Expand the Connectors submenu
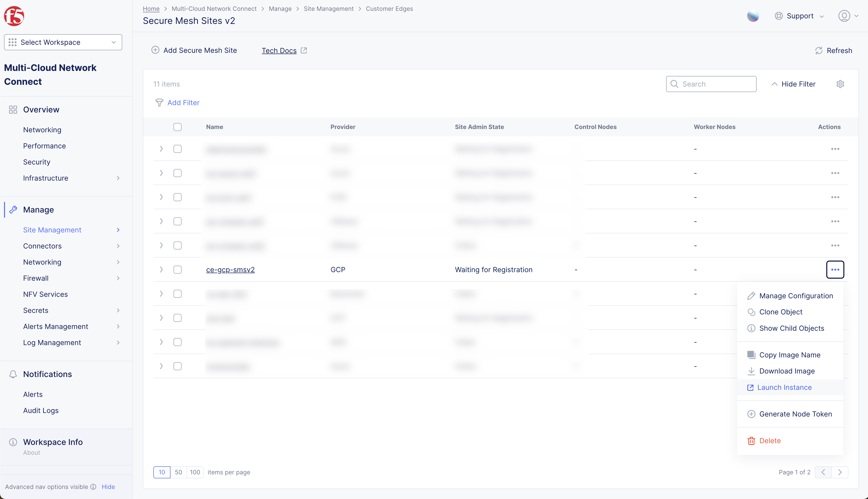The height and width of the screenshot is (499, 868). (118, 246)
